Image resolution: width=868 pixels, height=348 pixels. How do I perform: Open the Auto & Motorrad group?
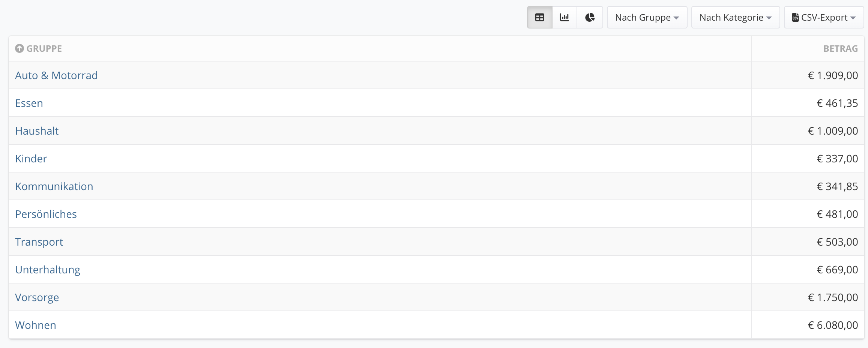[56, 75]
